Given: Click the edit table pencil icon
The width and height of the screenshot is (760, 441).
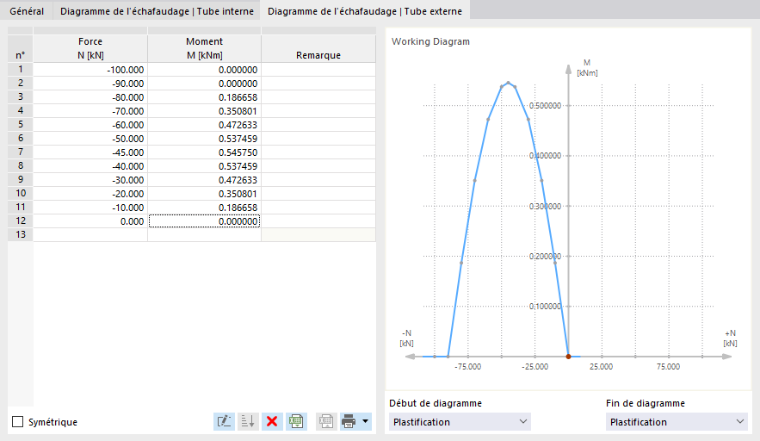Looking at the screenshot, I should [224, 422].
